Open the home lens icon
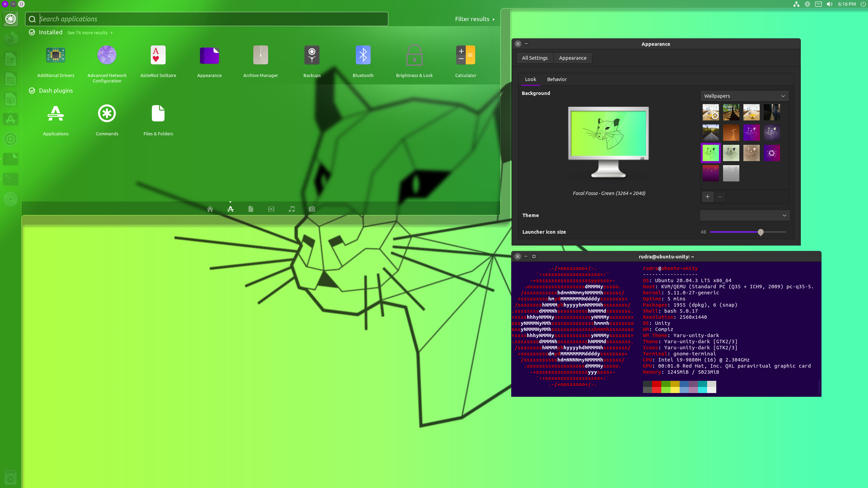This screenshot has height=488, width=868. click(210, 209)
